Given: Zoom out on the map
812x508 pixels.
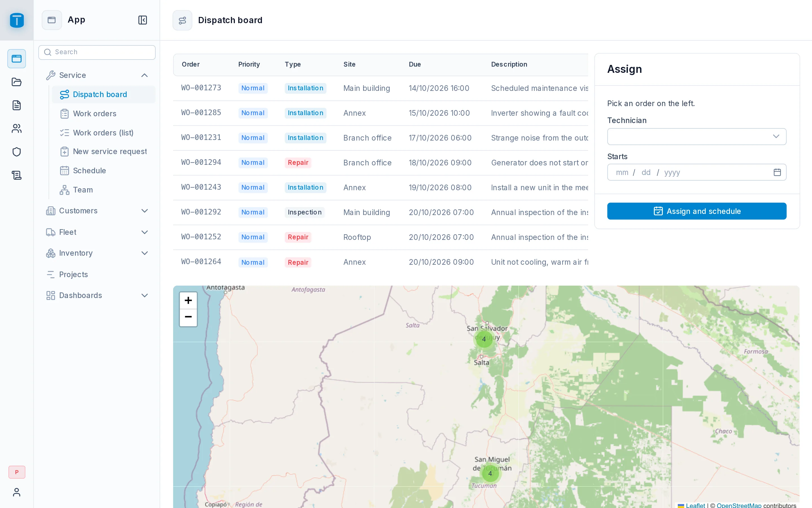Looking at the screenshot, I should 188,317.
